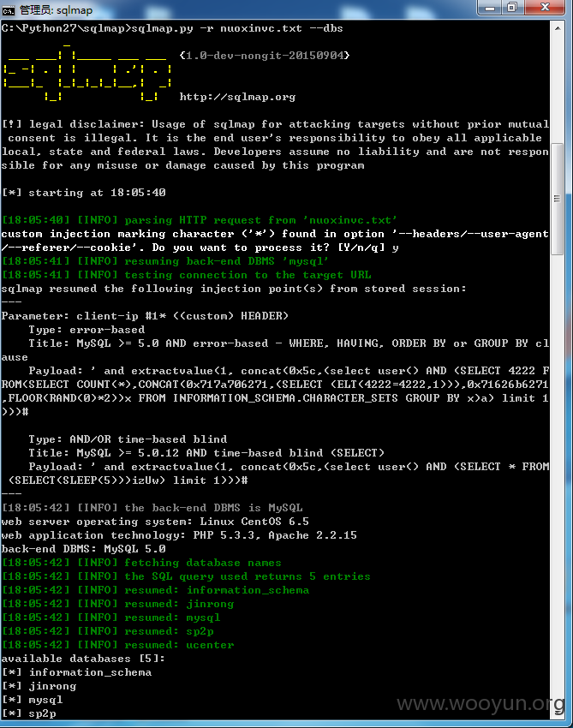Click 'back-end DBMS: MySQL 5.0' line

point(84,549)
